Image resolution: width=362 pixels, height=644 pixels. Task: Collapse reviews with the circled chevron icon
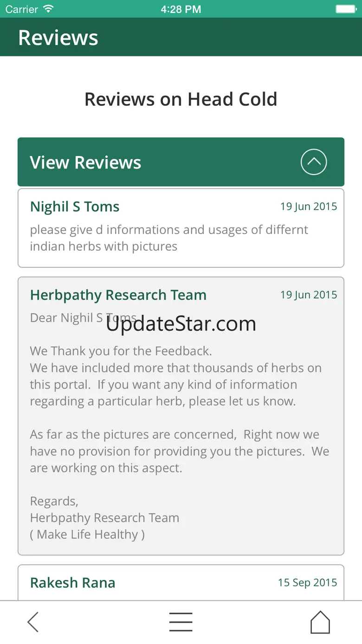314,162
